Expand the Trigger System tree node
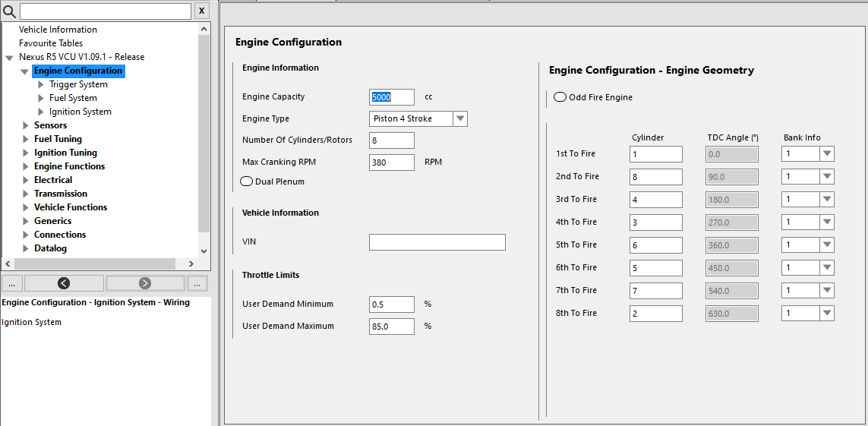868x426 pixels. coord(41,84)
